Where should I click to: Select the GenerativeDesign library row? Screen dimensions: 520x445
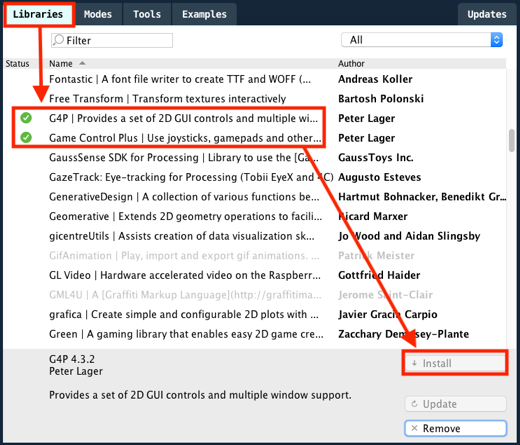click(x=255, y=197)
